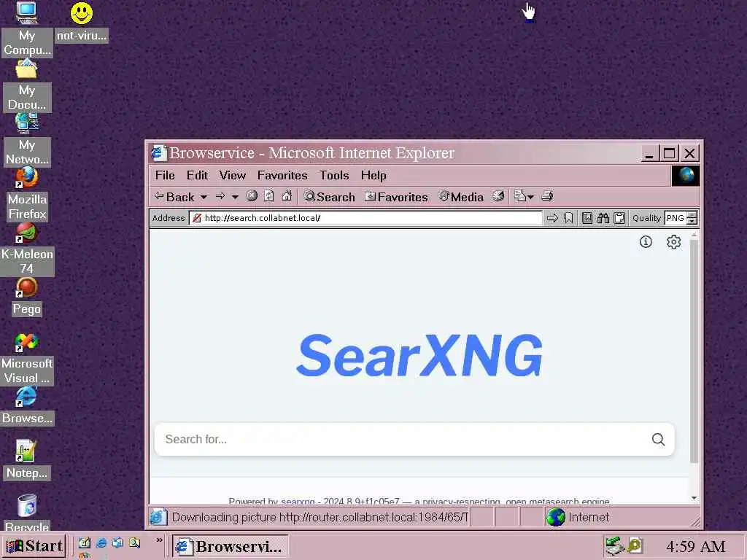
Task: Open the Help menu
Action: (x=373, y=175)
